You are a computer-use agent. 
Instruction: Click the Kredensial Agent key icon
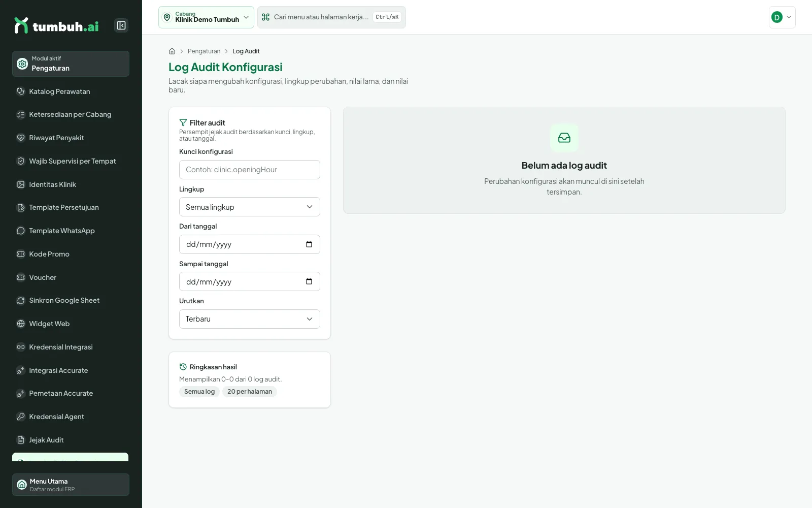click(x=21, y=417)
